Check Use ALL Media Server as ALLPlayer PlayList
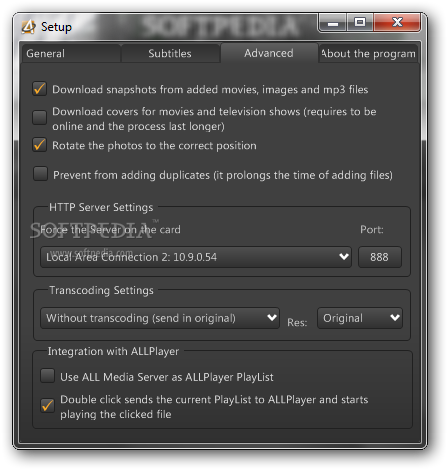The width and height of the screenshot is (448, 470). [47, 376]
